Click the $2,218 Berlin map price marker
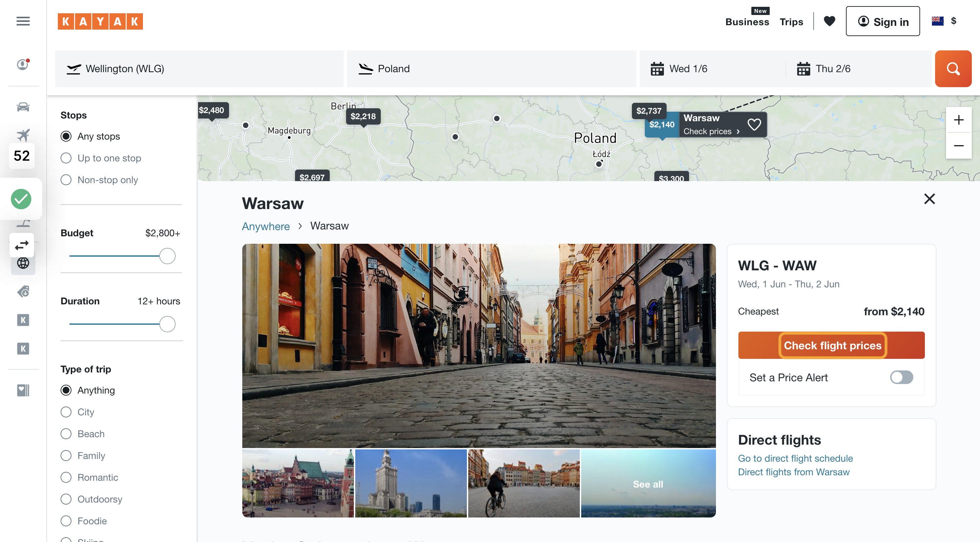Screen dimensions: 980x542 tap(363, 116)
